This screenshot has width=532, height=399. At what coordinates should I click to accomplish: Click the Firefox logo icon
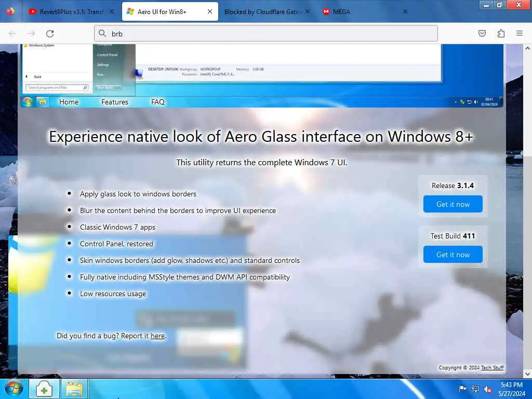pyautogui.click(x=10, y=11)
